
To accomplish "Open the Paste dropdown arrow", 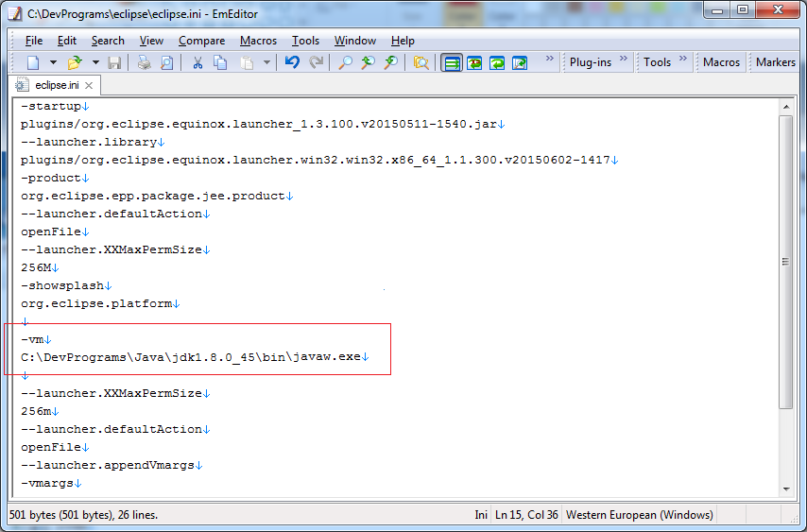I will 266,62.
